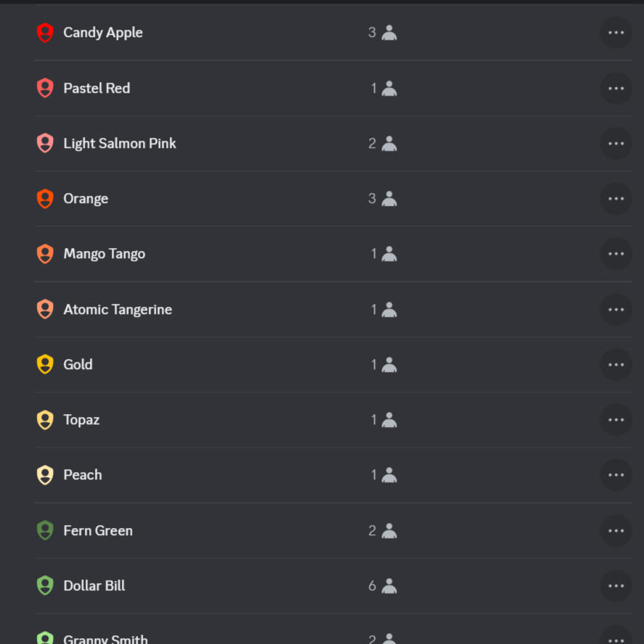The height and width of the screenshot is (644, 644).
Task: Open the three-dot menu for Peach role
Action: 616,475
